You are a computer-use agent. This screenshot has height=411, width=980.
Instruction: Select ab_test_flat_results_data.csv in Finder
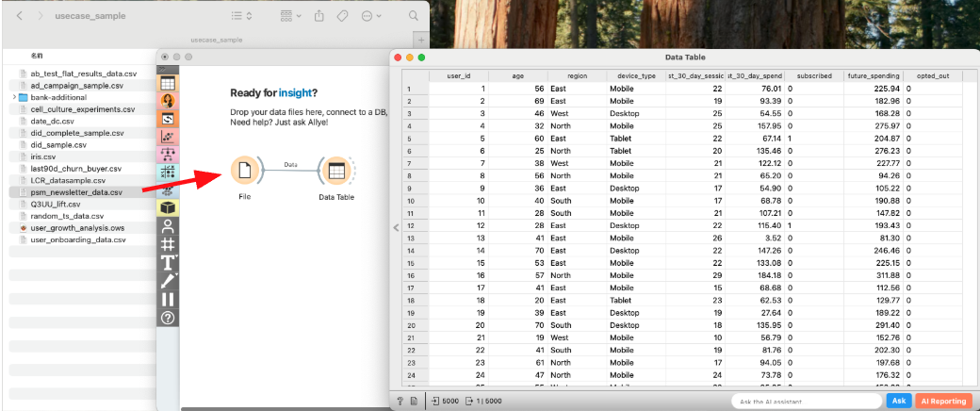(x=83, y=74)
